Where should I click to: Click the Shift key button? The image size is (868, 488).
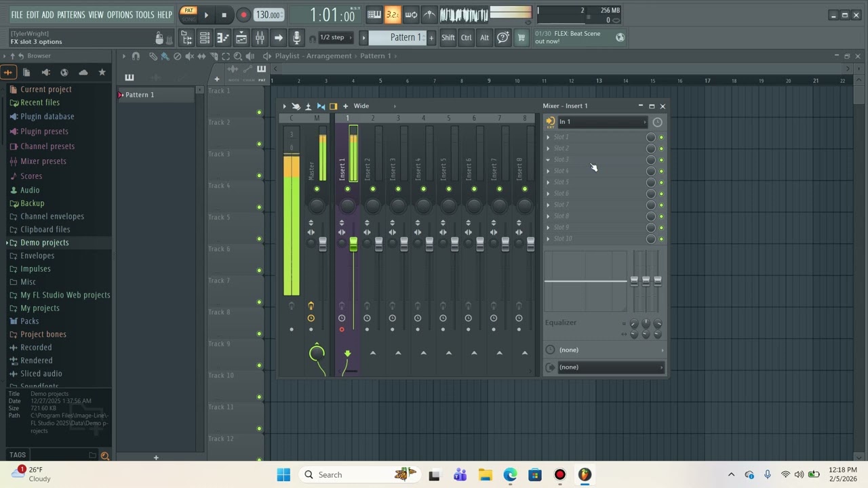pos(448,38)
